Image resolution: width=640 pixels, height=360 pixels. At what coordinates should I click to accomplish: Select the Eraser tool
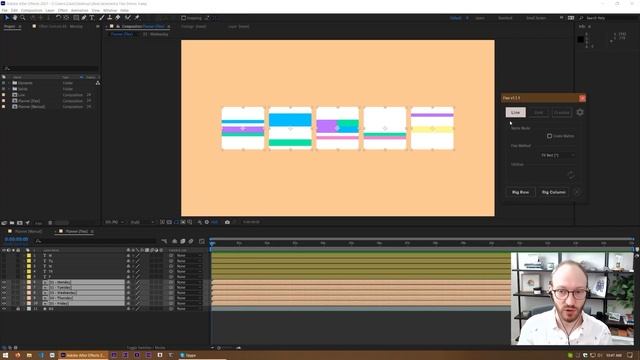[x=118, y=18]
